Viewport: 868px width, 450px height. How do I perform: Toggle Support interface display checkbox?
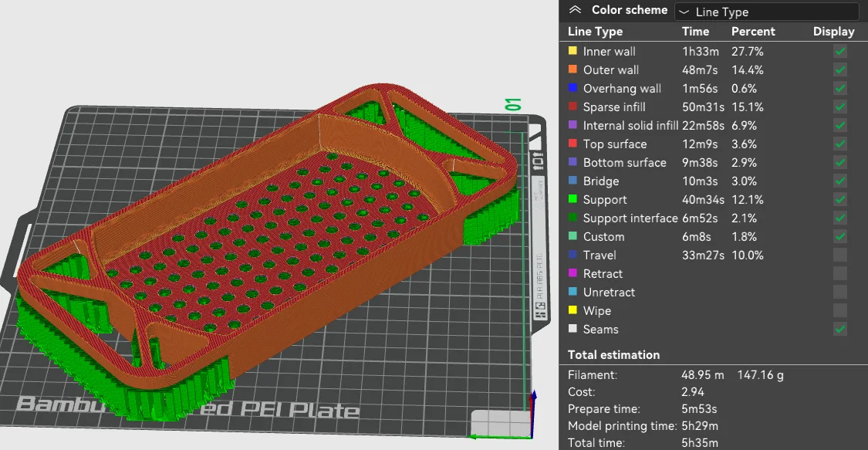839,218
